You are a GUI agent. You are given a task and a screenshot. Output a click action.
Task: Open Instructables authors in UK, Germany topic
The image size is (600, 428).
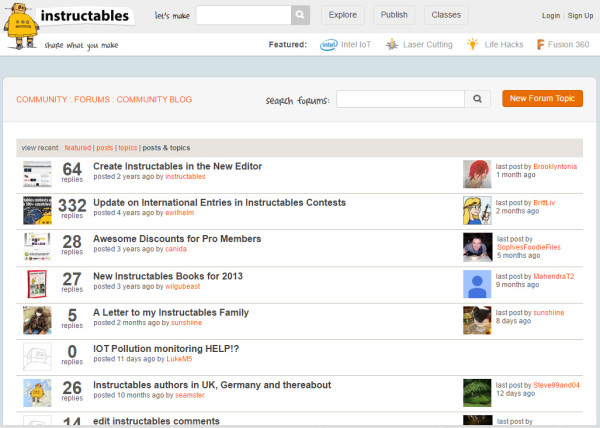click(x=212, y=385)
